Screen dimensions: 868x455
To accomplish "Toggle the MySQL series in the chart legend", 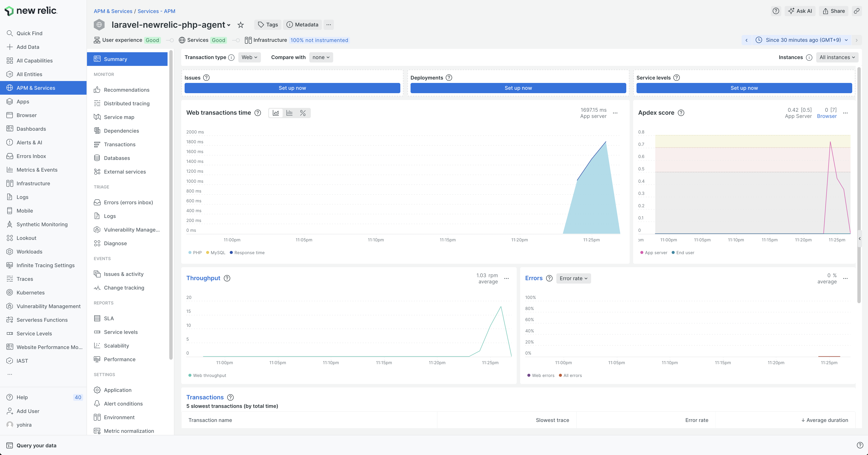I will point(215,252).
